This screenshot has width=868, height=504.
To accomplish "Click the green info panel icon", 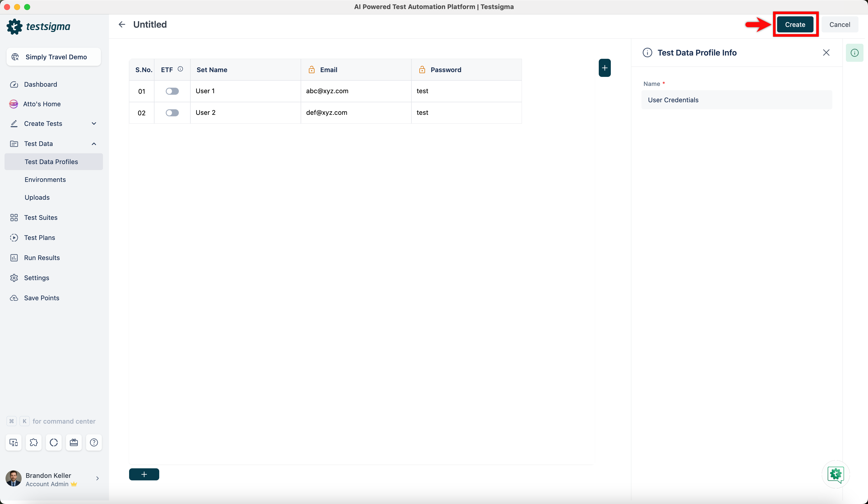I will point(854,53).
